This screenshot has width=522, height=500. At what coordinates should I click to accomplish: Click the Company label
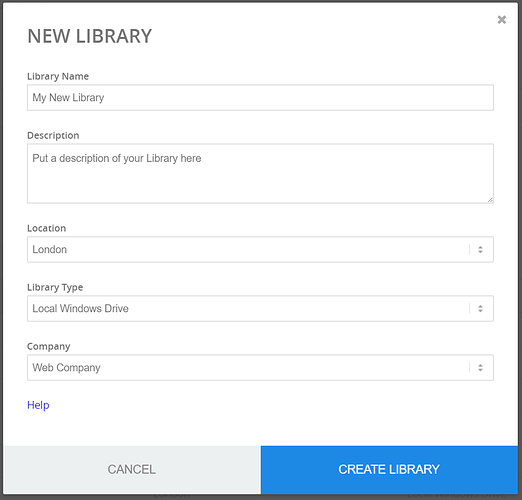click(x=49, y=346)
